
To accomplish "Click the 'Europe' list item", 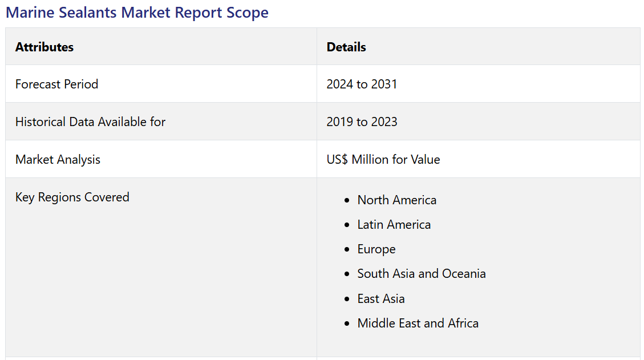I will 376,249.
